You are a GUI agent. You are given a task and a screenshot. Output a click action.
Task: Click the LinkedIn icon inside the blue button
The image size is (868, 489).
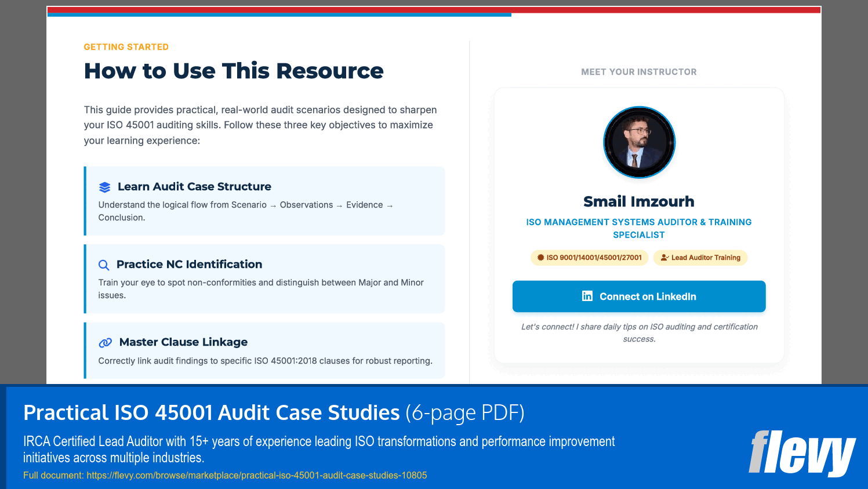pyautogui.click(x=588, y=296)
